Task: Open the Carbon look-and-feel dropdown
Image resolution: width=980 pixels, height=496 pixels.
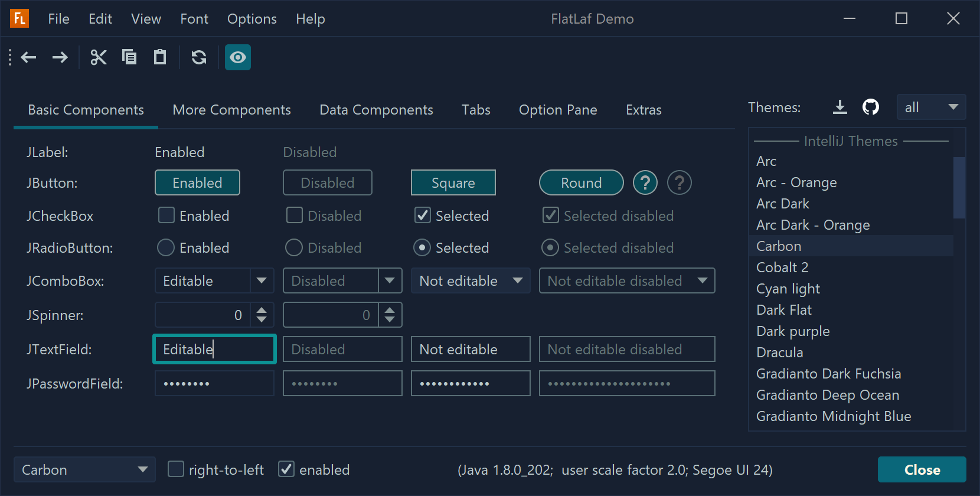Action: pyautogui.click(x=84, y=470)
